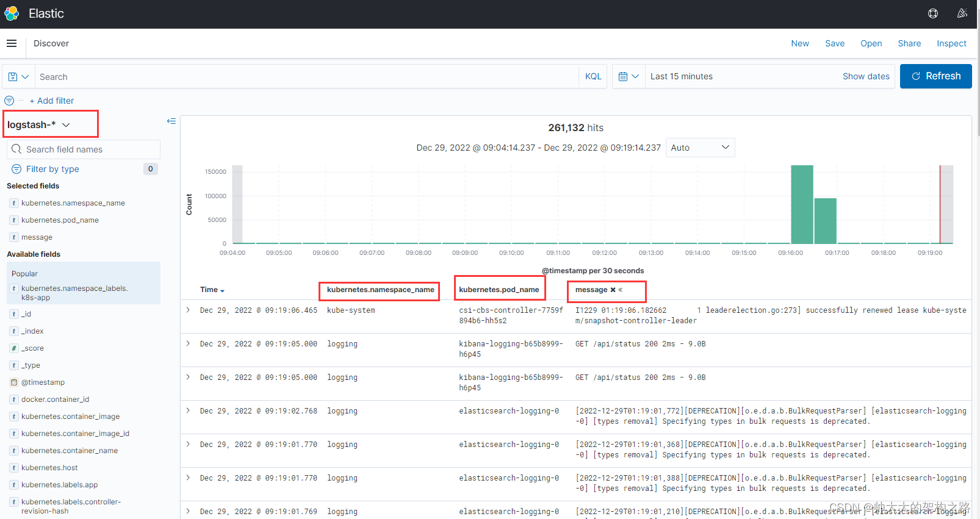Click the type icon beside _index field
The width and height of the screenshot is (980, 519).
tap(14, 331)
